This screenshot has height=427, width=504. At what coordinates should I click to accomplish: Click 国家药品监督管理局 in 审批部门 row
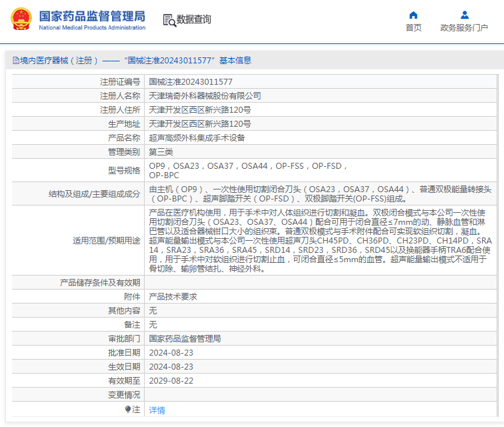click(185, 338)
